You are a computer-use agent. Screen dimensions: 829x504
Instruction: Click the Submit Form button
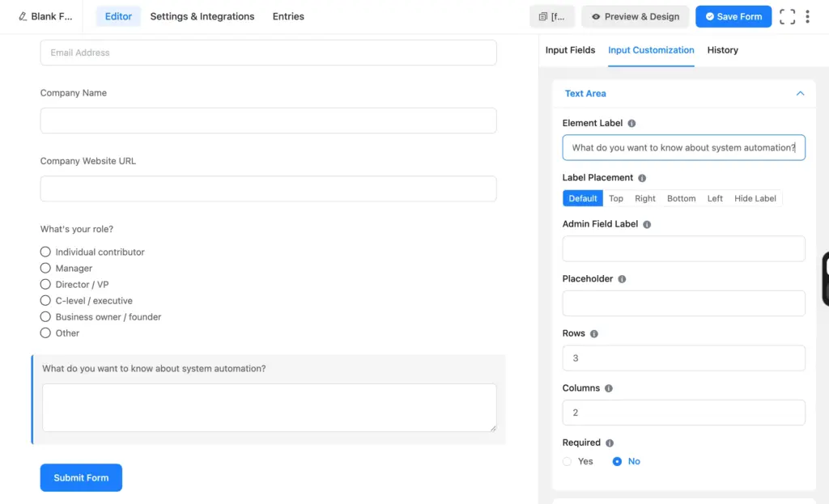(x=81, y=477)
